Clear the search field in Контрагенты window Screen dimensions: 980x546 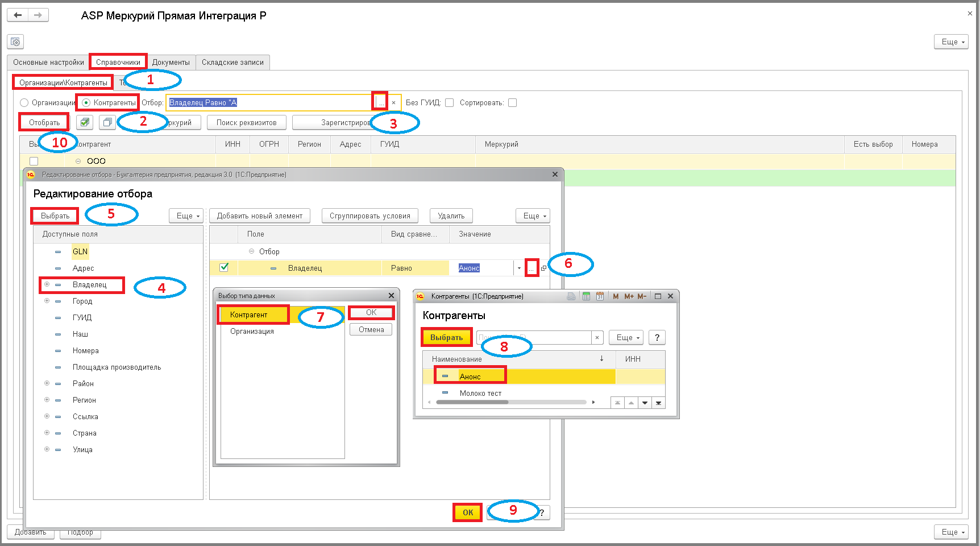[x=597, y=338]
